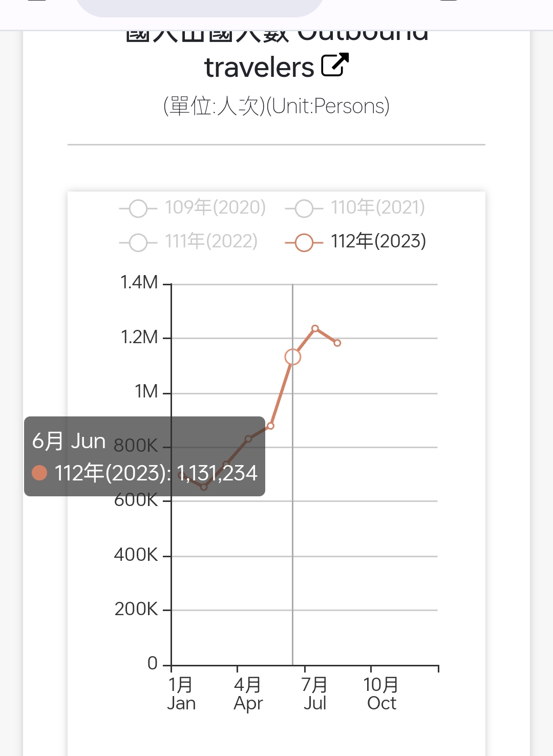Click the 1.4M y-axis label
553x756 pixels.
coord(139,282)
